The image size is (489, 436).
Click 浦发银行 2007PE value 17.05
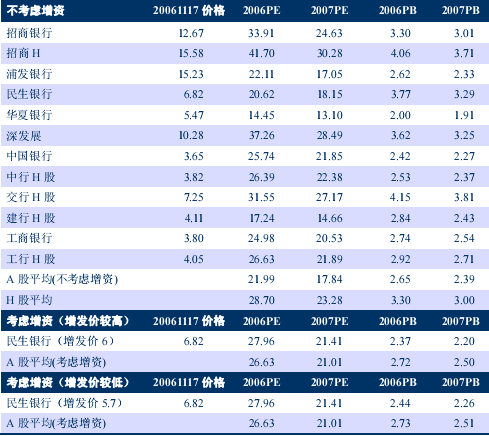(x=329, y=74)
